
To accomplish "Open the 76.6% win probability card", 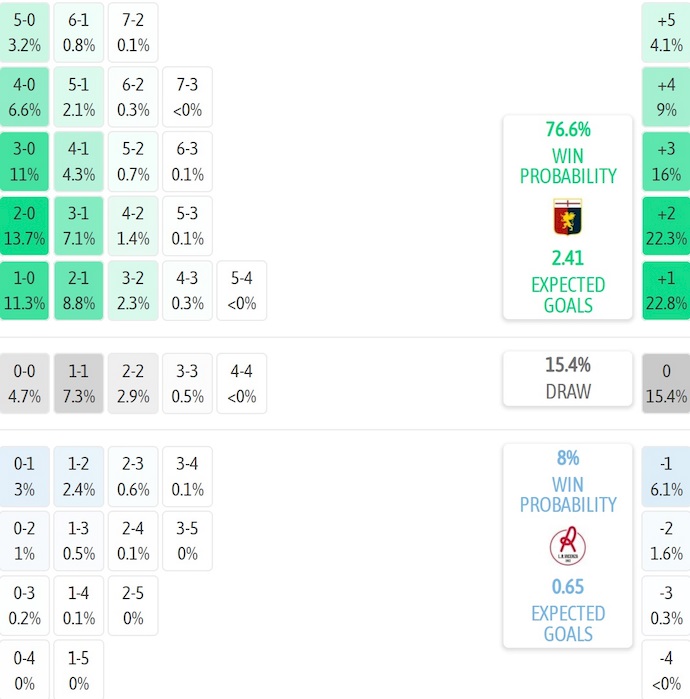I will coord(567,217).
